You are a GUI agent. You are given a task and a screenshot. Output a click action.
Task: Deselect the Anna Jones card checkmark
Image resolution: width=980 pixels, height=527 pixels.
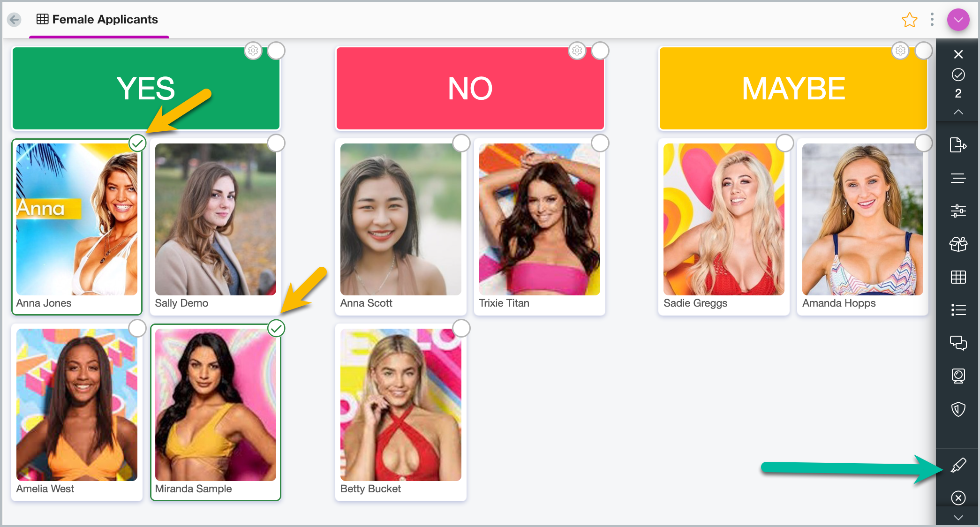[x=137, y=143]
